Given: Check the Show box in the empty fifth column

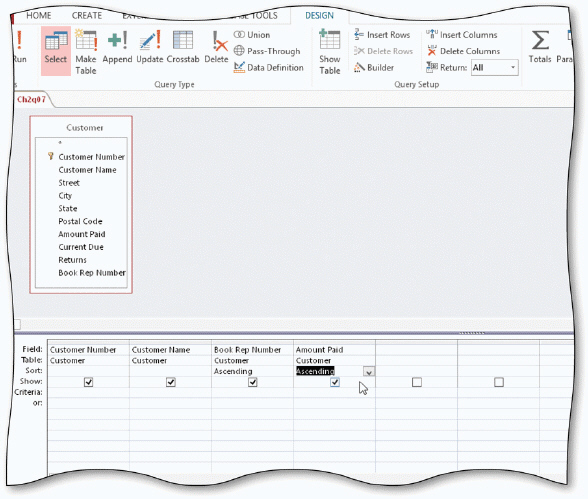Looking at the screenshot, I should [417, 382].
